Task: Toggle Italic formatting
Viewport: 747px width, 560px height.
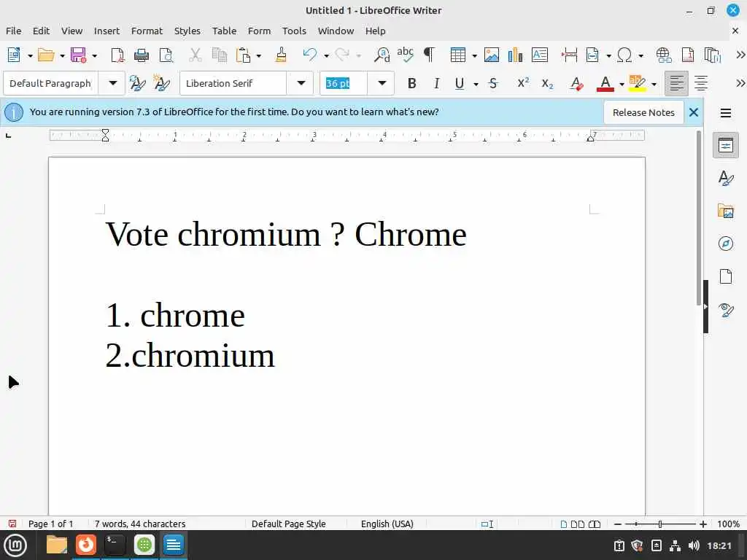Action: point(436,84)
